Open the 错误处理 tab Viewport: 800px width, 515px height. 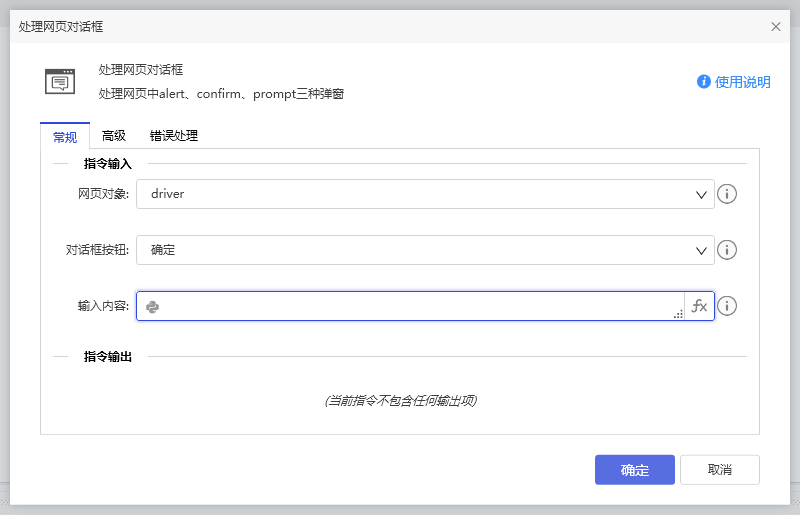tap(174, 136)
